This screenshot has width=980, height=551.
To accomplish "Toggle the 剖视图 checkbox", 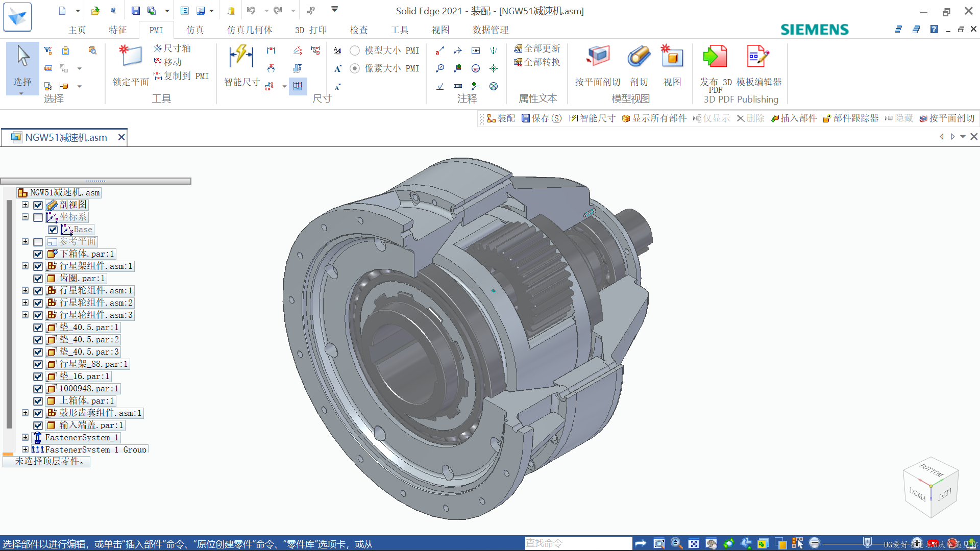I will tap(38, 205).
